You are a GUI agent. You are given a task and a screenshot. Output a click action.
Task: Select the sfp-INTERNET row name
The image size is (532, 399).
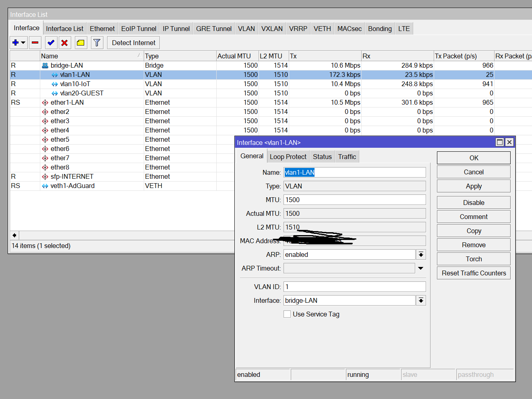[72, 177]
